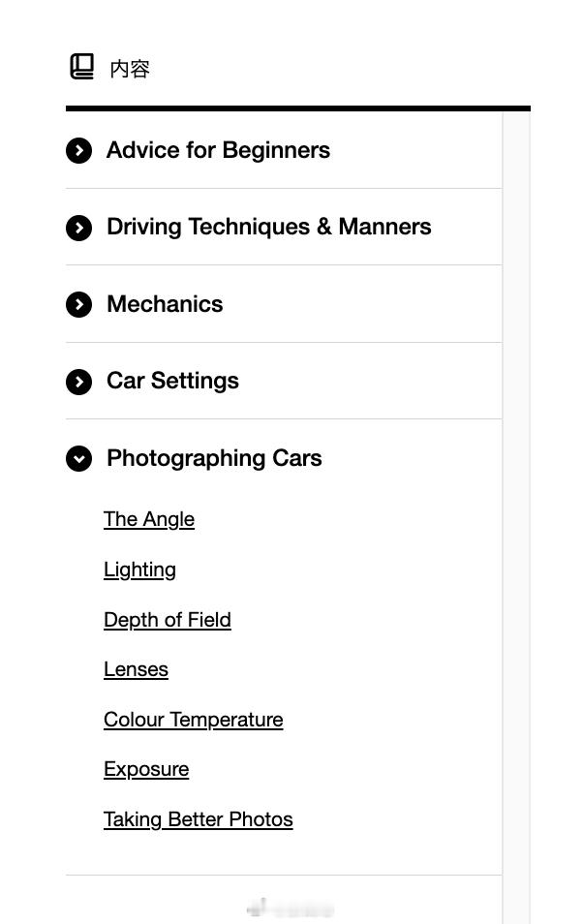Open the Lighting article link
The height and width of the screenshot is (924, 583).
pos(139,570)
